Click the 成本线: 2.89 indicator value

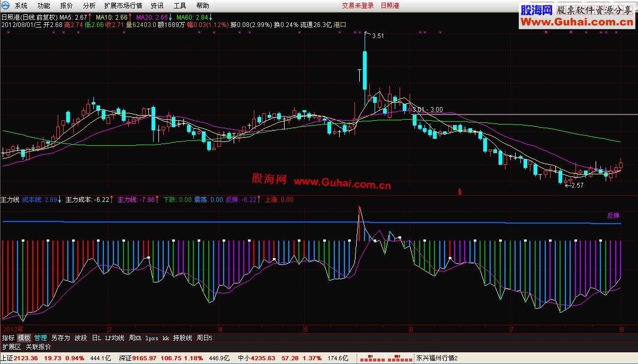coord(42,200)
